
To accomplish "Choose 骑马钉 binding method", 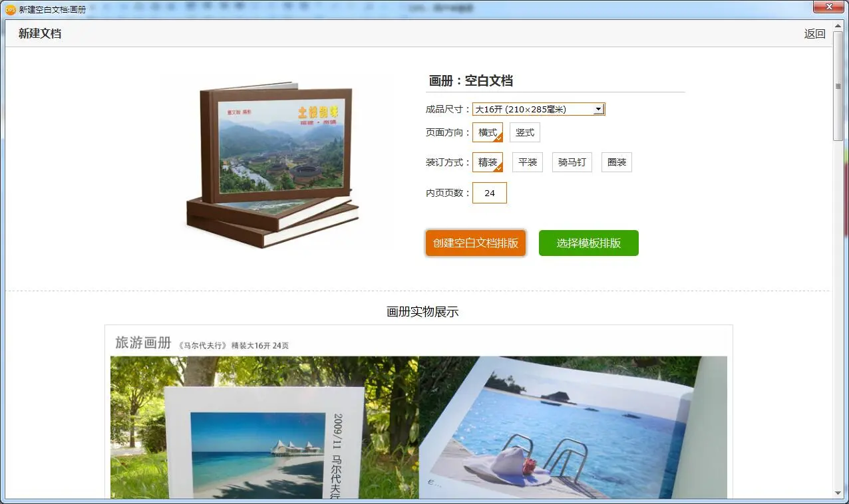I will click(572, 162).
